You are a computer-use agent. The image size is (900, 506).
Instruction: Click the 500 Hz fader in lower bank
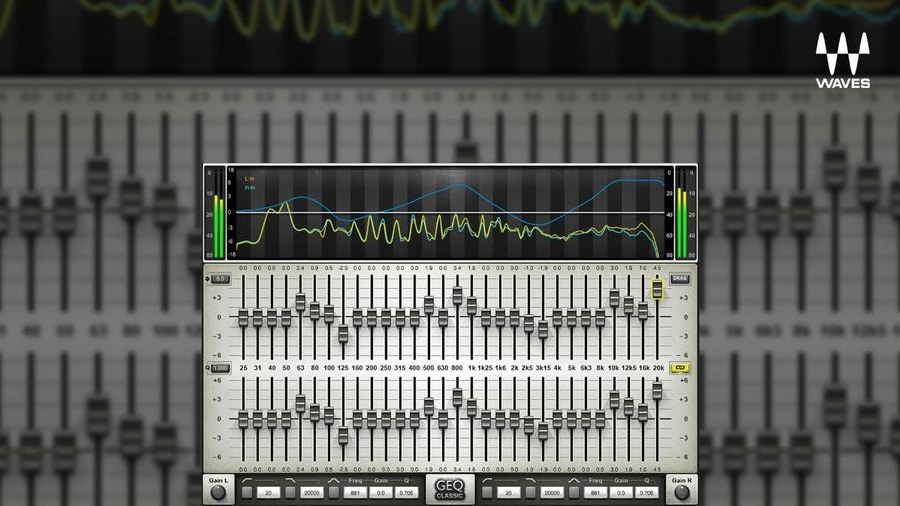(429, 407)
